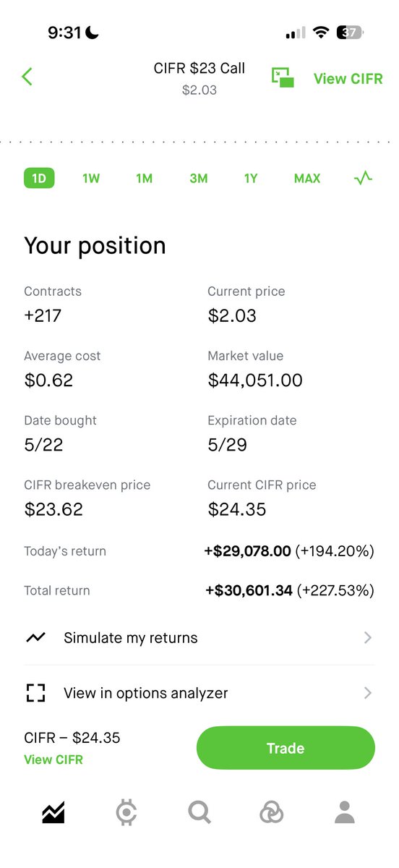Viewport: 399px width, 868px height.
Task: Expand View in options analyzer chevron
Action: click(368, 693)
